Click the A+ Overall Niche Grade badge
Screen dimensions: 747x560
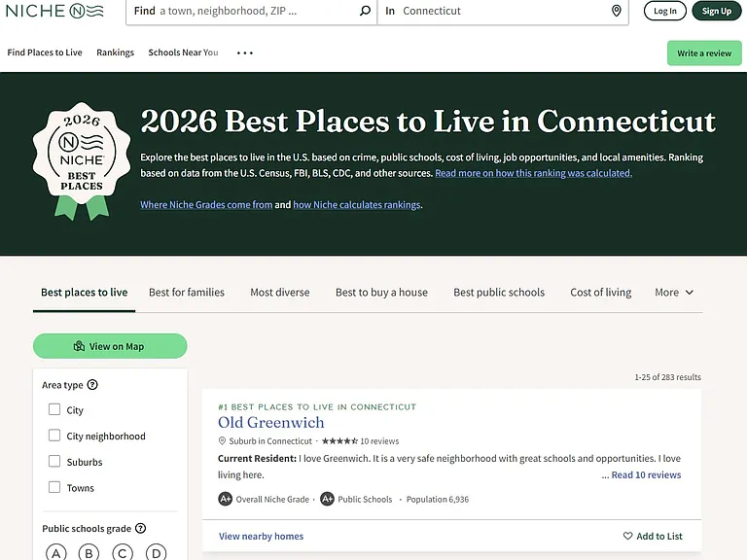pyautogui.click(x=225, y=499)
